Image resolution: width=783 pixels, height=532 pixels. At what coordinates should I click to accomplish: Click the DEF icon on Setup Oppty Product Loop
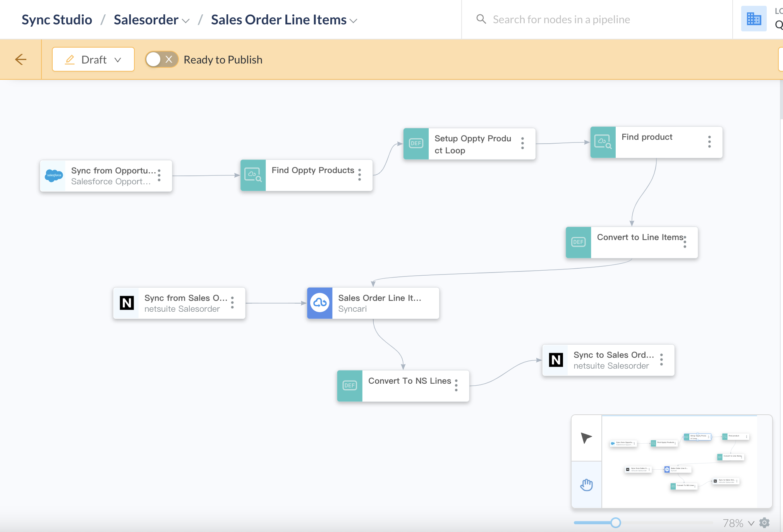416,143
